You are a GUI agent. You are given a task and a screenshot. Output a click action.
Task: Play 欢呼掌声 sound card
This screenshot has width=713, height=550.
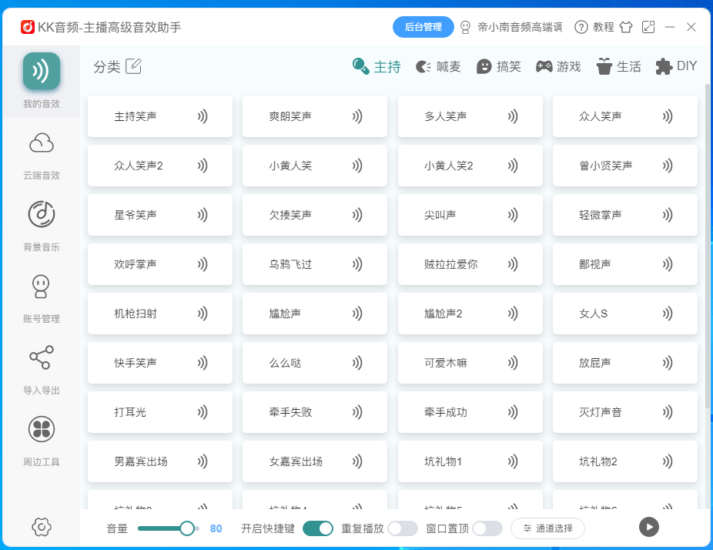(x=160, y=264)
